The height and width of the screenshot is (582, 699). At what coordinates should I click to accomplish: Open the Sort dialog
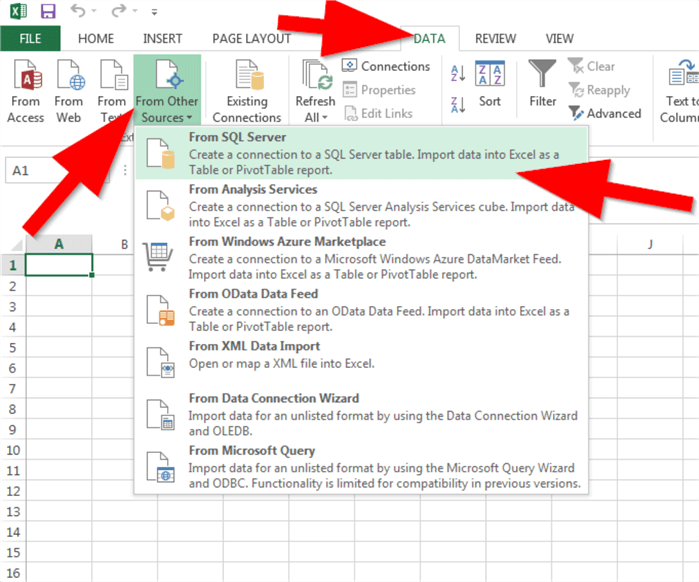(x=490, y=85)
